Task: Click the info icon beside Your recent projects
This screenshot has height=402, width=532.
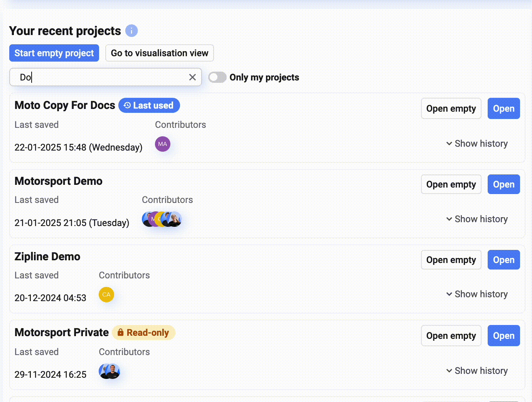Action: click(x=131, y=31)
